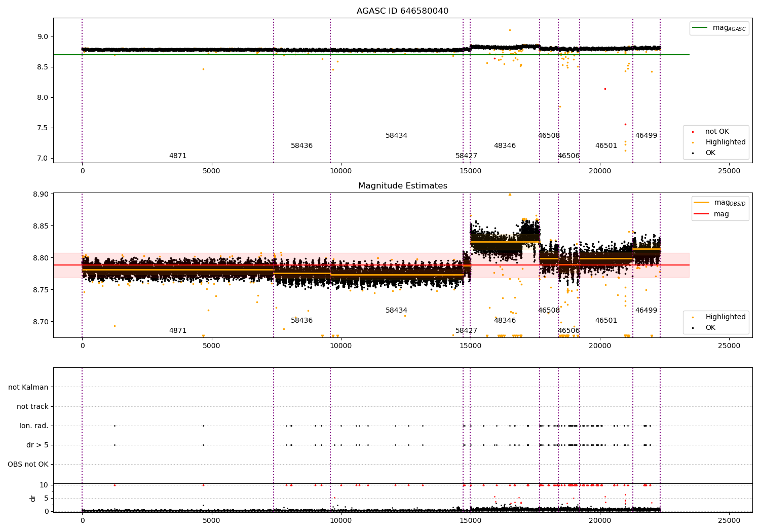The height and width of the screenshot is (532, 760).
Task: Click obsid label 46508 in the top panel
Action: [549, 136]
